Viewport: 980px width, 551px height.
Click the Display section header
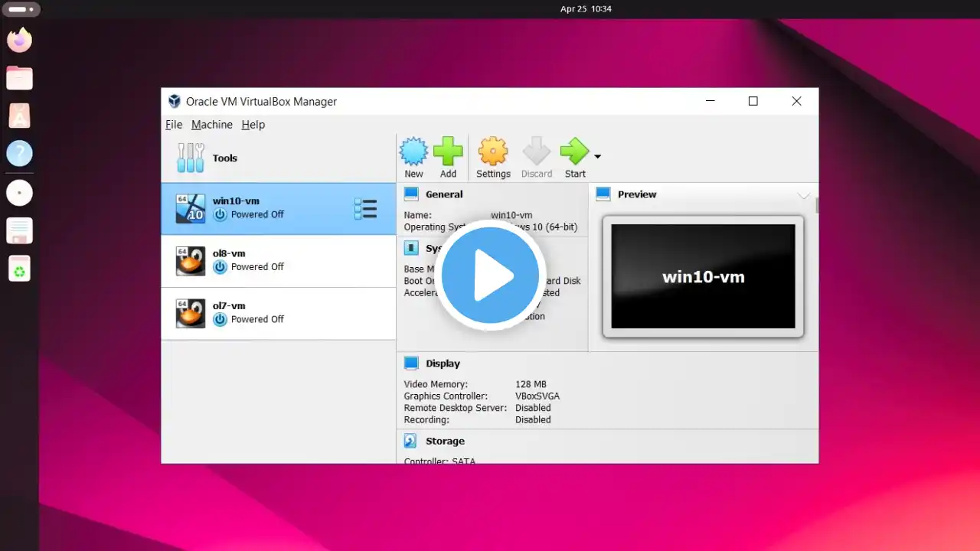point(443,364)
